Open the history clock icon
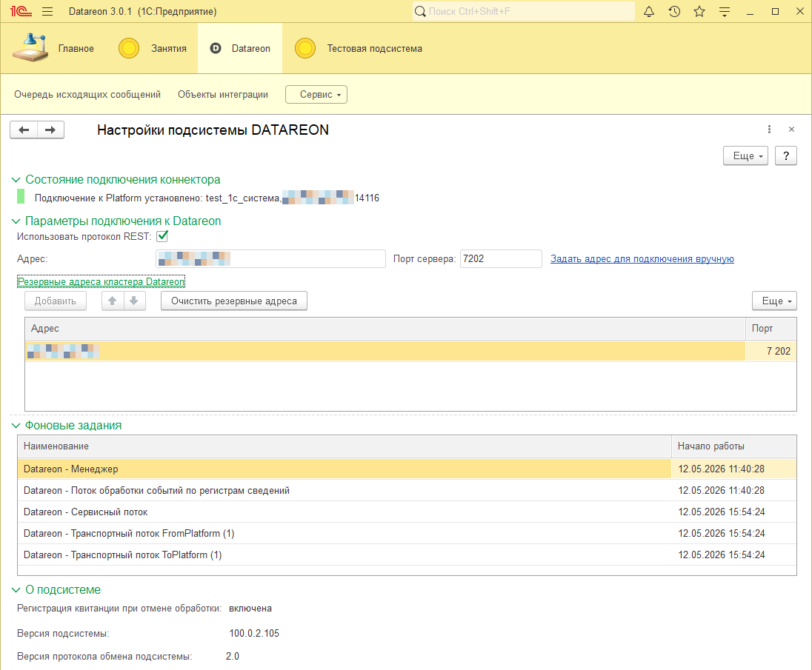Screen dimensions: 812x670 click(x=674, y=11)
